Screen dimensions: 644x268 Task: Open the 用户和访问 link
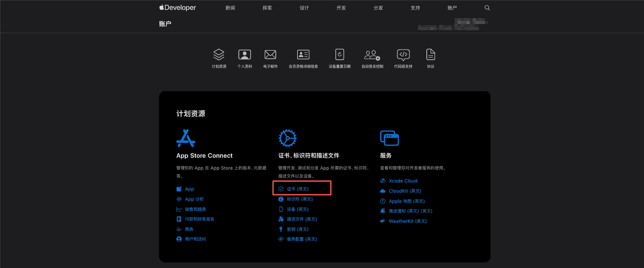[195, 239]
